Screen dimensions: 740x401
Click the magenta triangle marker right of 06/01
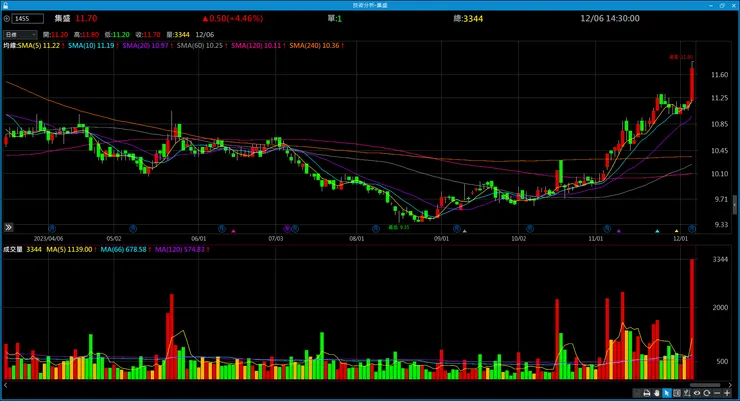coord(233,231)
